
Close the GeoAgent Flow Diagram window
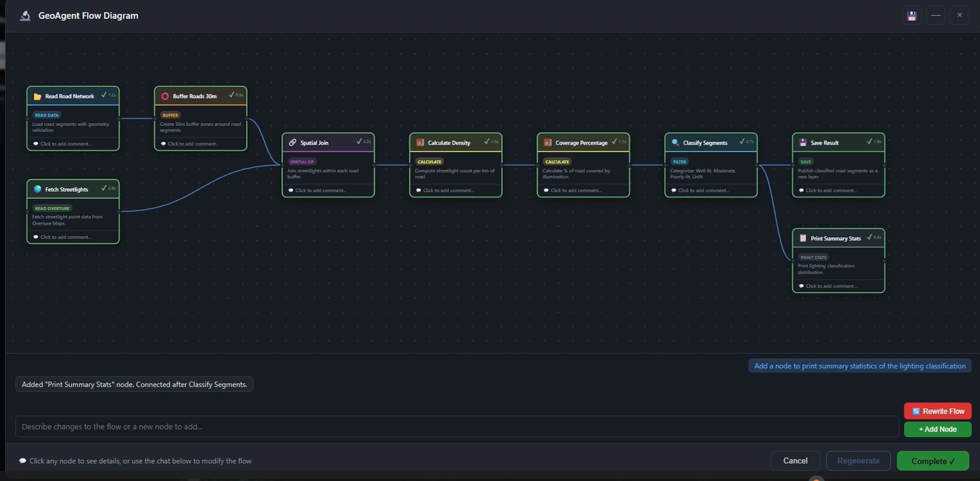959,16
